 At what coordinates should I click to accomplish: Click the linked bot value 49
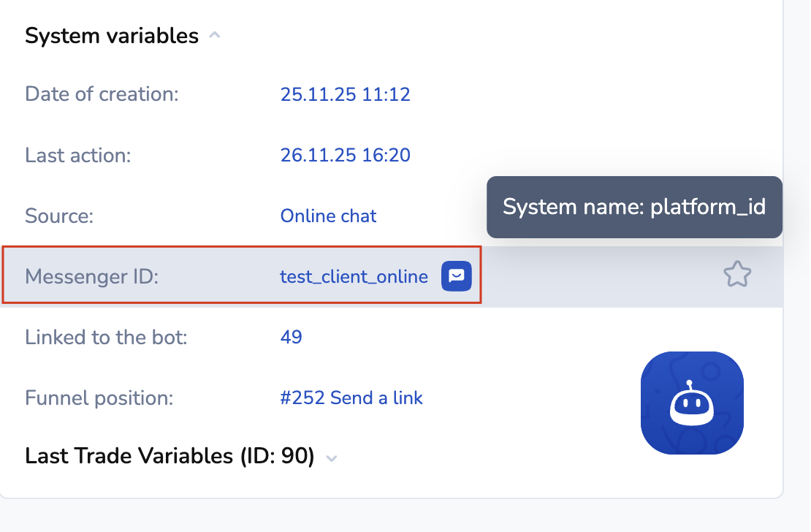(291, 337)
